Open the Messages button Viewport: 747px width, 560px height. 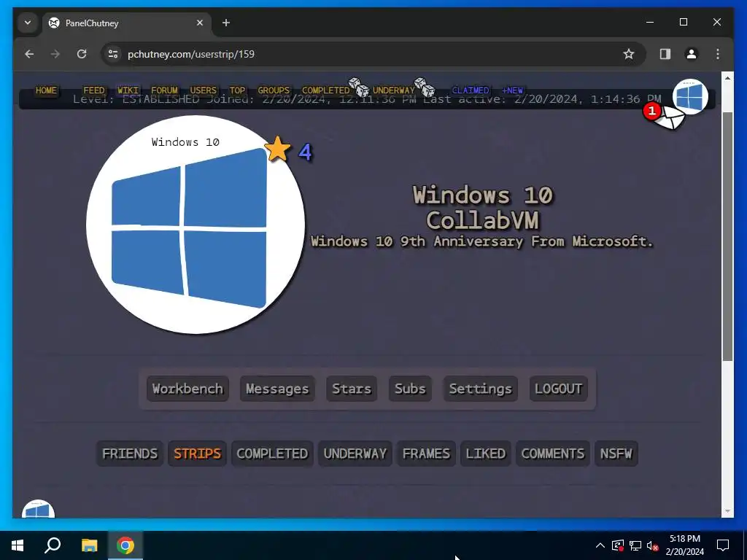277,389
